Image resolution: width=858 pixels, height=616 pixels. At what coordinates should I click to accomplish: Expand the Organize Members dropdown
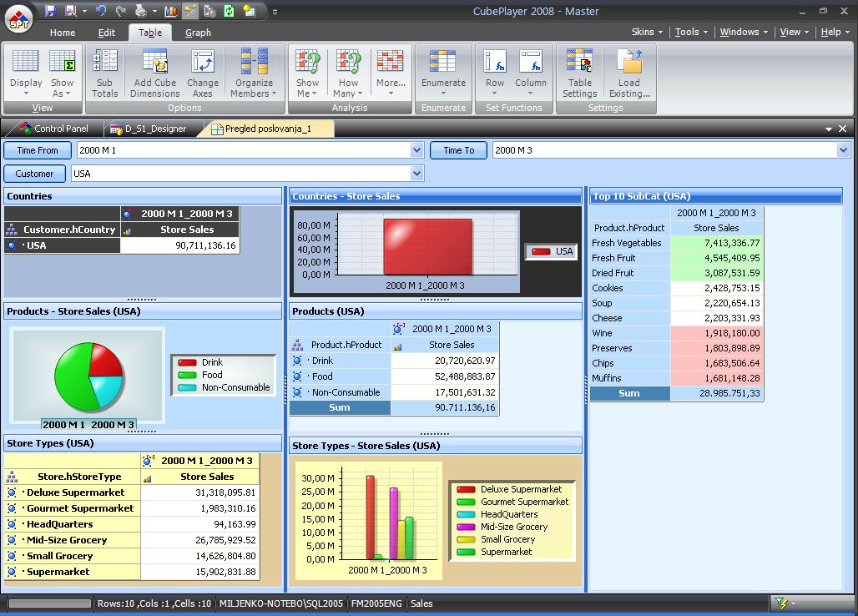(x=254, y=73)
